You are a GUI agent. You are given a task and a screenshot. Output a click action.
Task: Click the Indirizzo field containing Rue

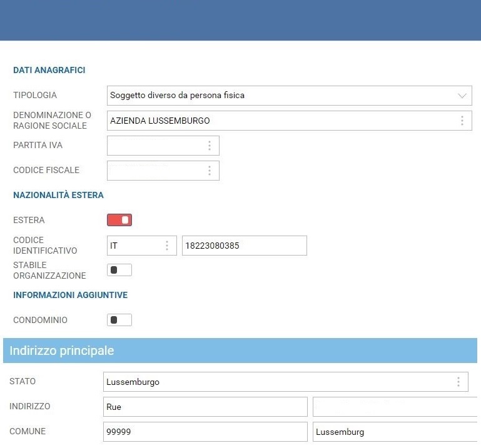[205, 407]
